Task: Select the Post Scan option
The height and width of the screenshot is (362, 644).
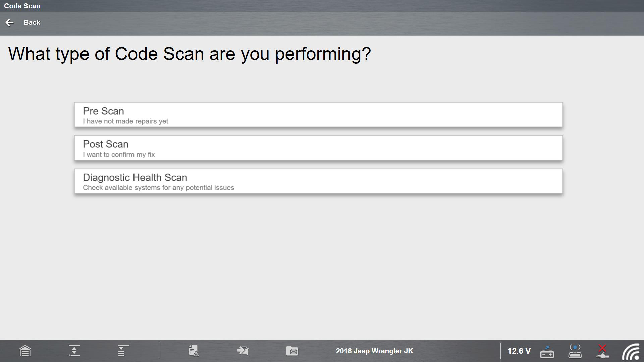Action: pos(319,148)
